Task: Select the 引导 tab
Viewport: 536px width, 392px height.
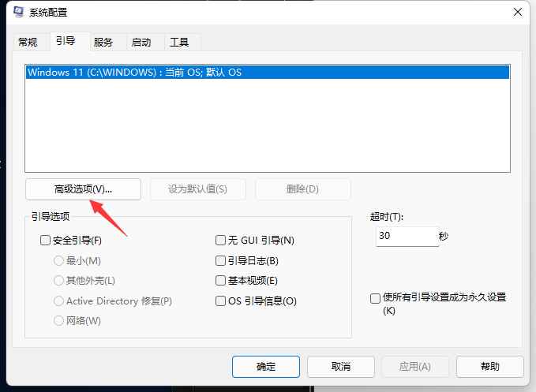Action: coord(66,41)
